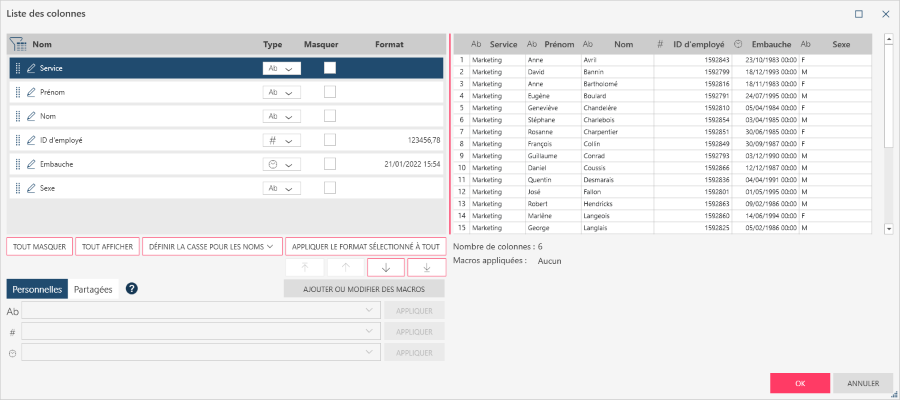
Task: Click the pencil icon for ID d'employé
Action: pyautogui.click(x=31, y=140)
